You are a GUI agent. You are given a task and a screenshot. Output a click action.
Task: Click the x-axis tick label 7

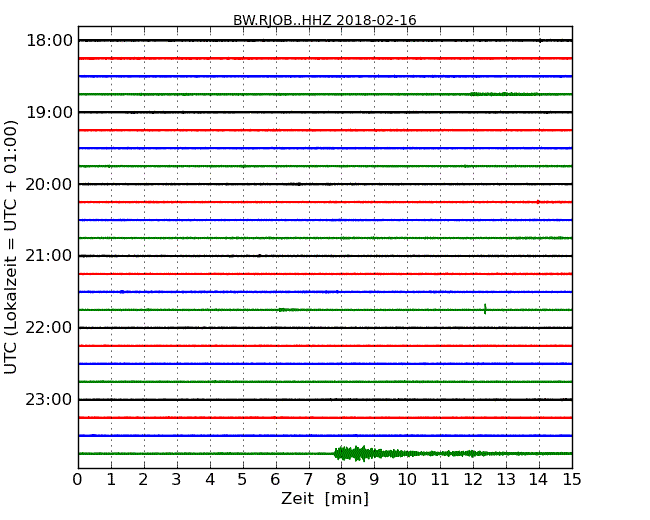click(x=308, y=480)
